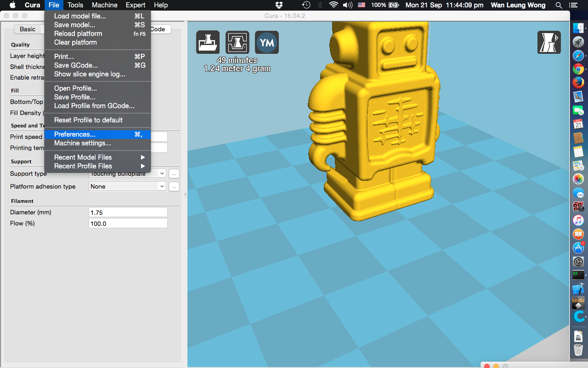Click the volume menu bar icon
Screen dimensions: 588x368
coord(348,5)
